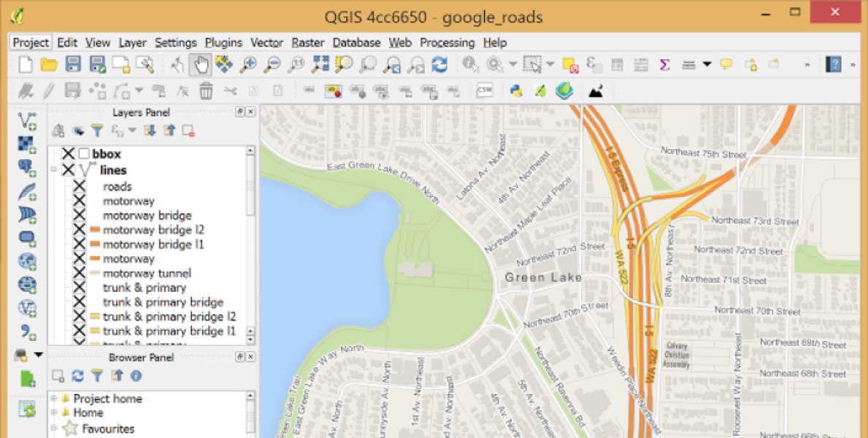Click the Identify Features tool
Viewport: 868px width, 438px height.
pos(470,65)
